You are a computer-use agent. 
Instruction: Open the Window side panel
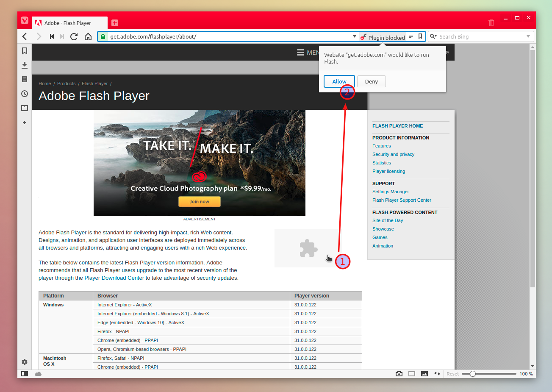25,108
